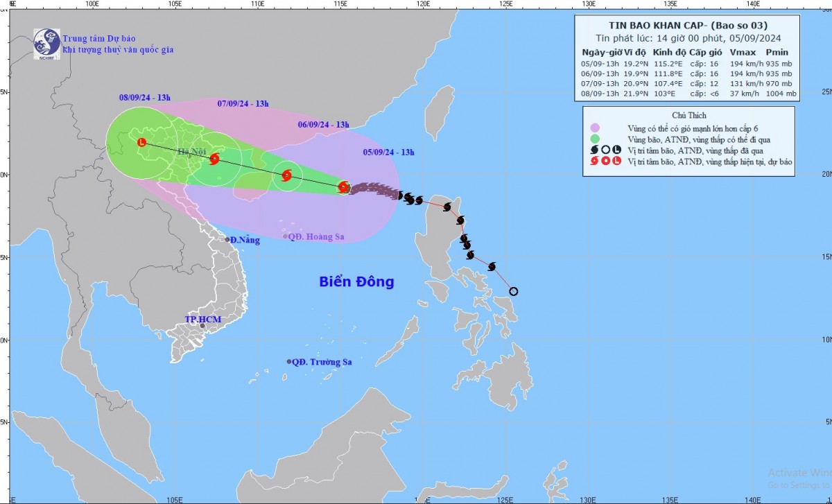
Task: Click the Hà Nội label on map
Action: (192, 152)
